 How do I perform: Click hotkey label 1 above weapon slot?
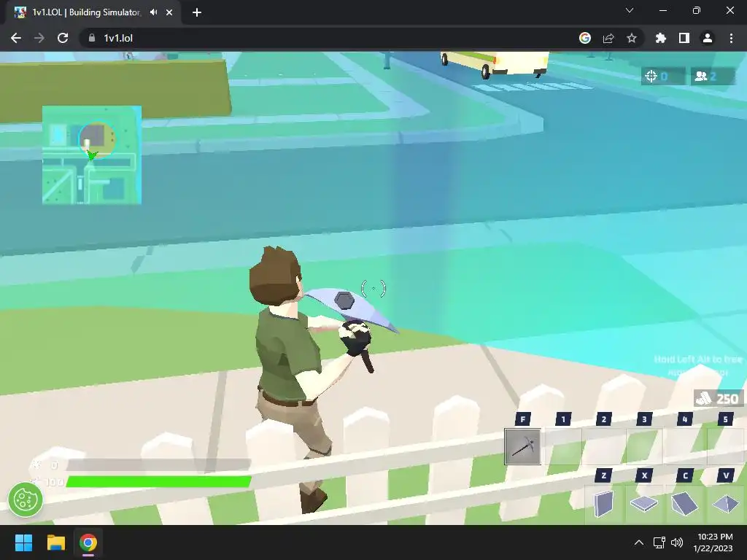[563, 419]
